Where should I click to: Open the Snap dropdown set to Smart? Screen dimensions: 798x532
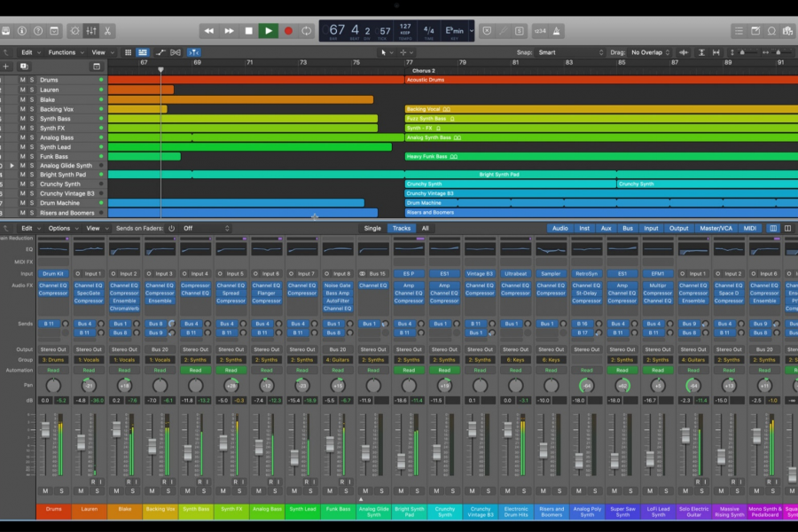(559, 52)
